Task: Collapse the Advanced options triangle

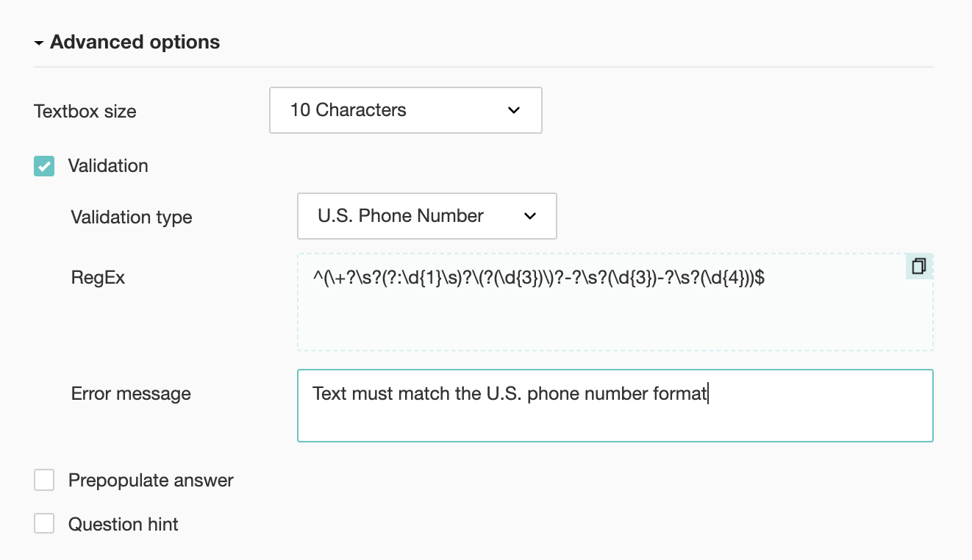Action: [x=39, y=43]
